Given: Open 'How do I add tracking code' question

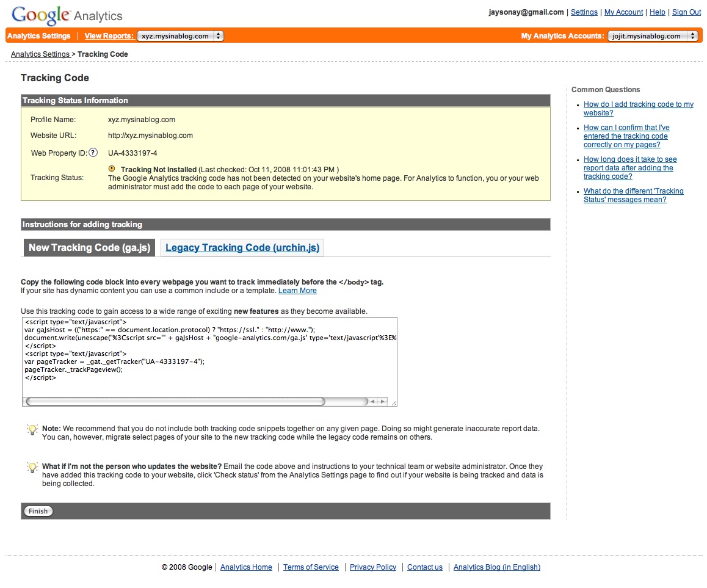Looking at the screenshot, I should click(x=639, y=109).
